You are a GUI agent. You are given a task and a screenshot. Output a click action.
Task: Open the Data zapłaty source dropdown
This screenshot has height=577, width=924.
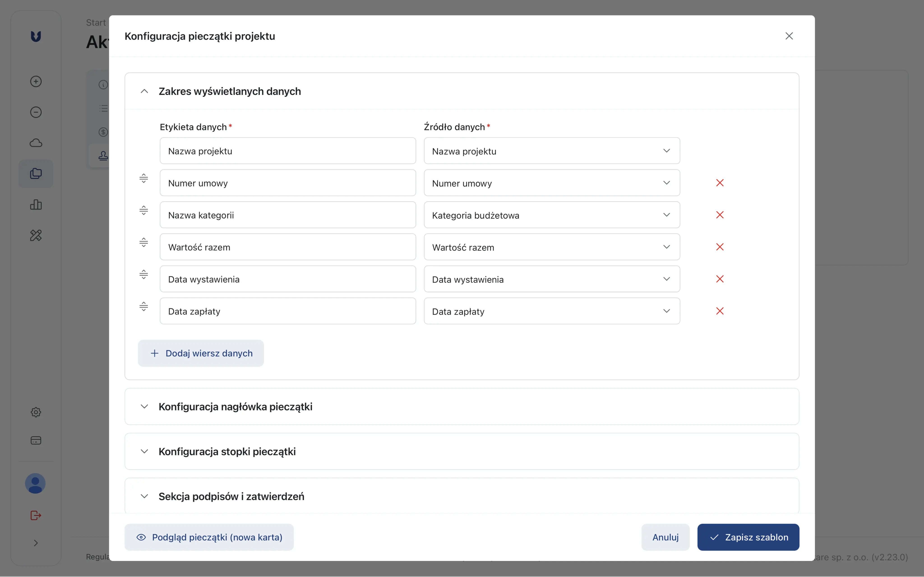[x=551, y=311]
